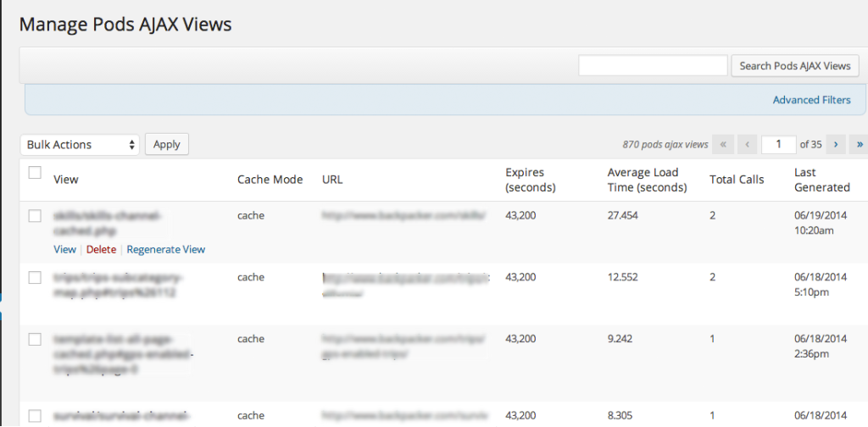The height and width of the screenshot is (427, 868).
Task: Sort by URL column header
Action: pos(332,180)
